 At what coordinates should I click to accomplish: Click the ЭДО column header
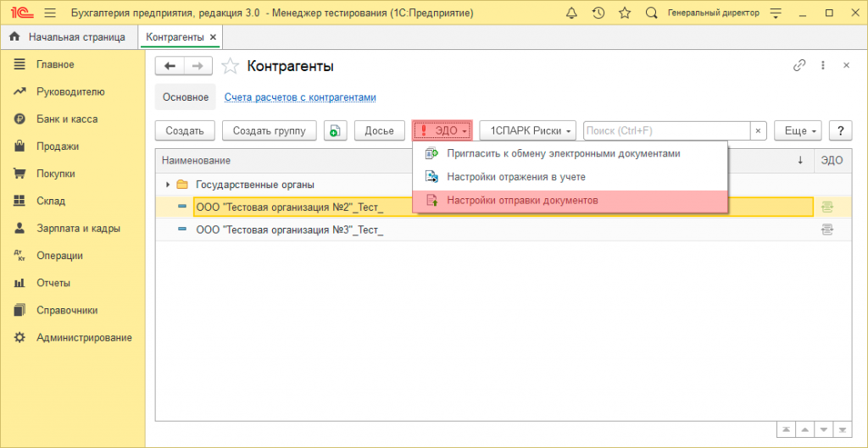[x=832, y=160]
